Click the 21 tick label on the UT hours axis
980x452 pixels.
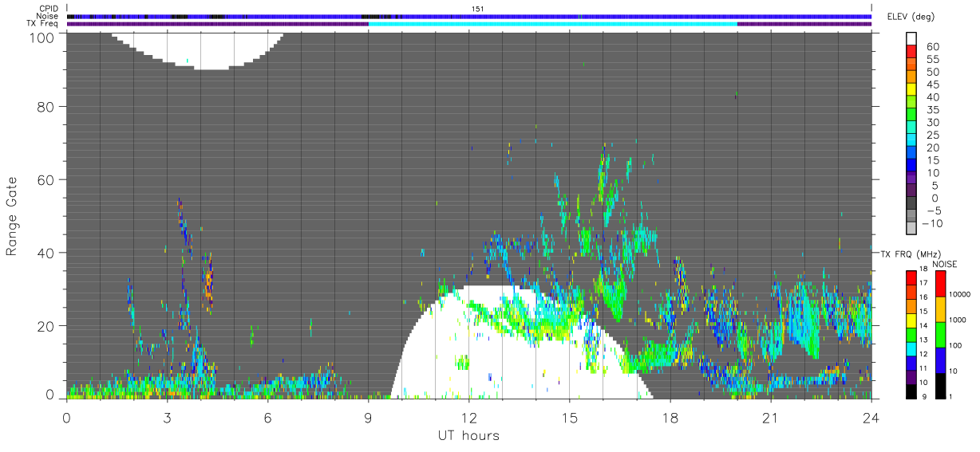tap(770, 417)
